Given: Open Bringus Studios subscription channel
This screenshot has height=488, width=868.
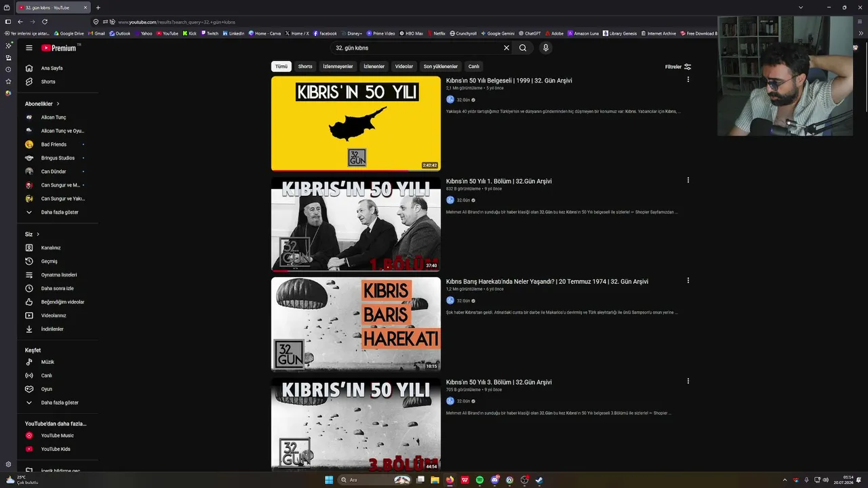Looking at the screenshot, I should [x=58, y=158].
